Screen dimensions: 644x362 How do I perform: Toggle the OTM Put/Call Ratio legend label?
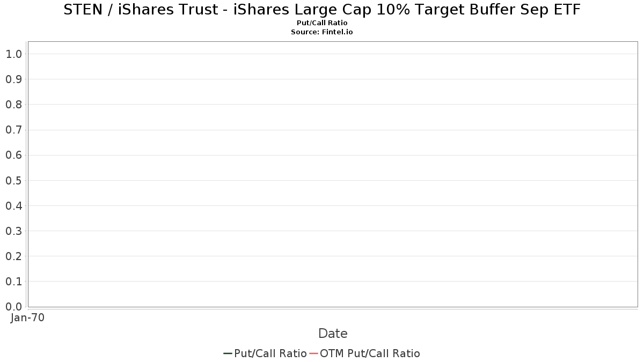click(x=370, y=353)
